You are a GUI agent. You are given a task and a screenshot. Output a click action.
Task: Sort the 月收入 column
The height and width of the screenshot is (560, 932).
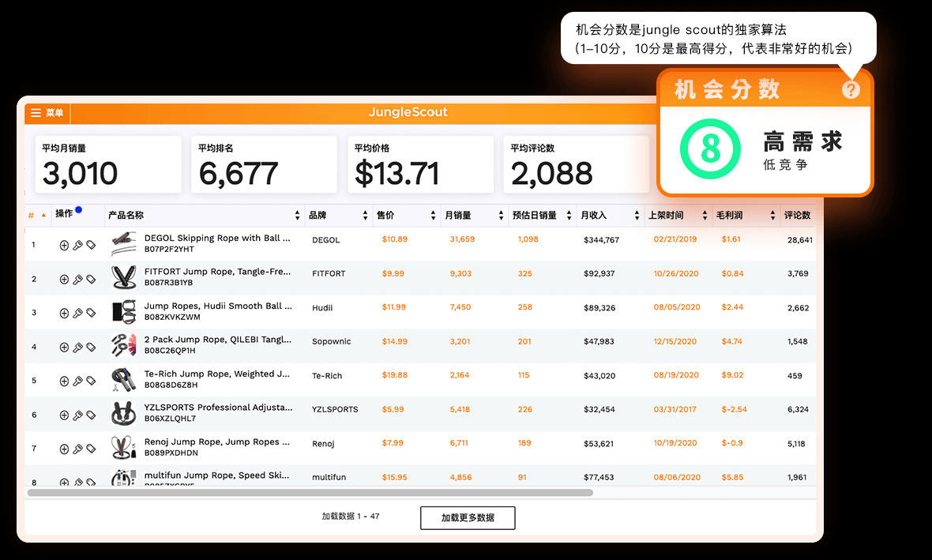pos(637,215)
